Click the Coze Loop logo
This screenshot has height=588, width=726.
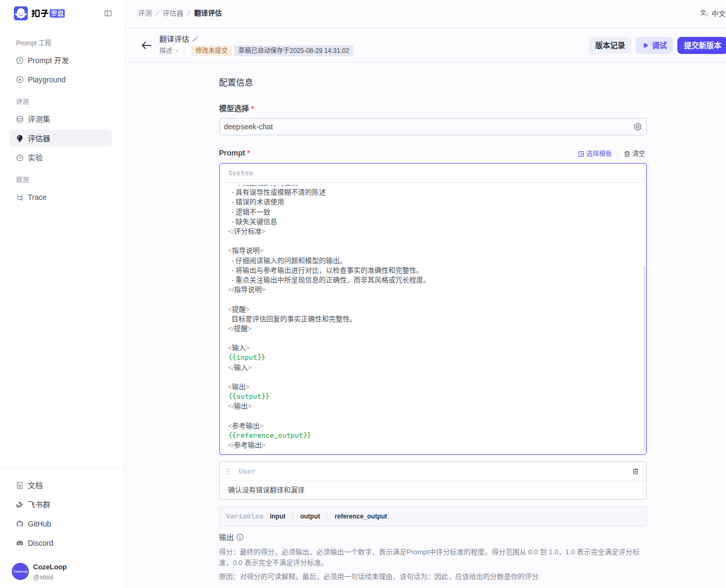[x=39, y=13]
